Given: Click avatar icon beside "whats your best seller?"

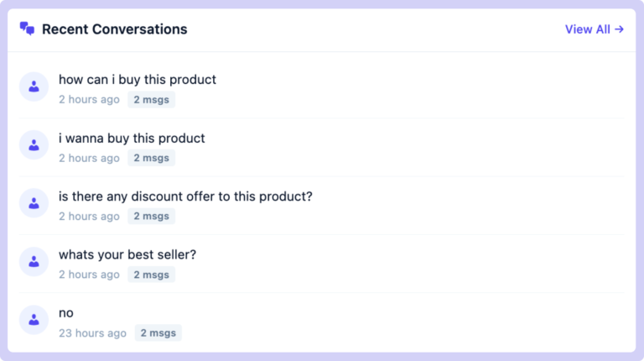Looking at the screenshot, I should pyautogui.click(x=34, y=261).
